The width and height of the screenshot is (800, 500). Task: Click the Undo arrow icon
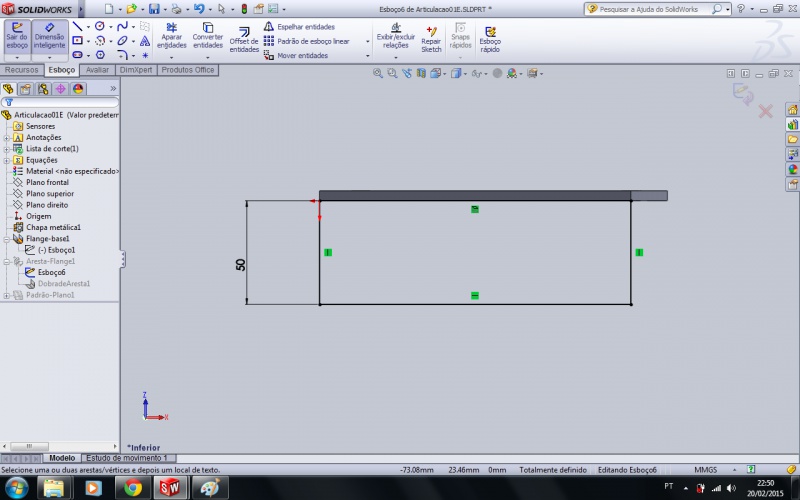[x=199, y=9]
